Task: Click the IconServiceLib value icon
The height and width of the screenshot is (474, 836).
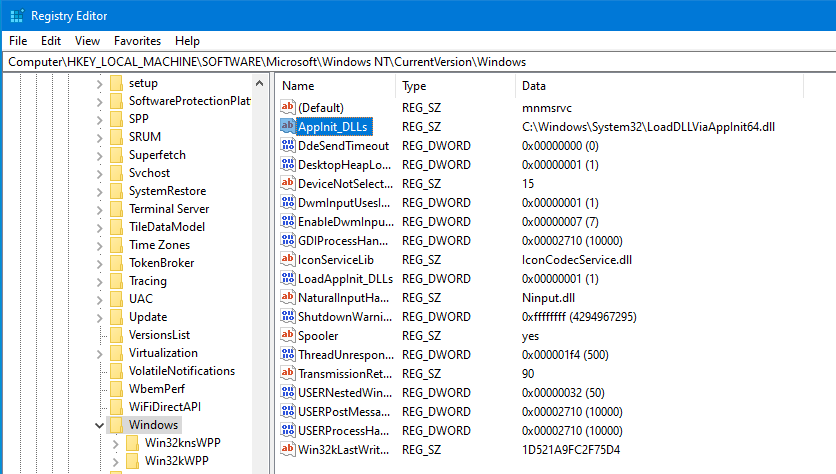Action: click(288, 260)
